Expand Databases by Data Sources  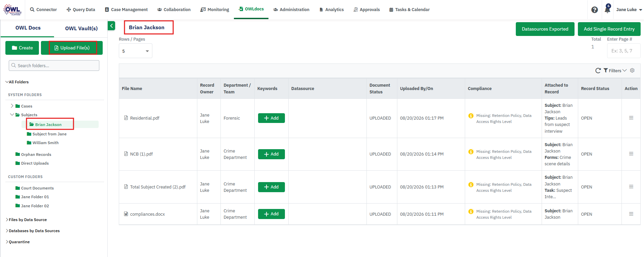tap(7, 231)
